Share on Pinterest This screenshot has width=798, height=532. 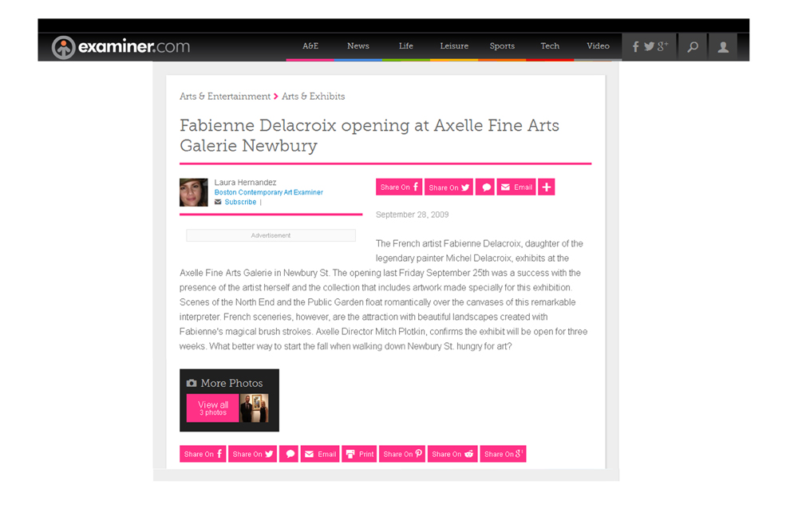[x=402, y=454]
